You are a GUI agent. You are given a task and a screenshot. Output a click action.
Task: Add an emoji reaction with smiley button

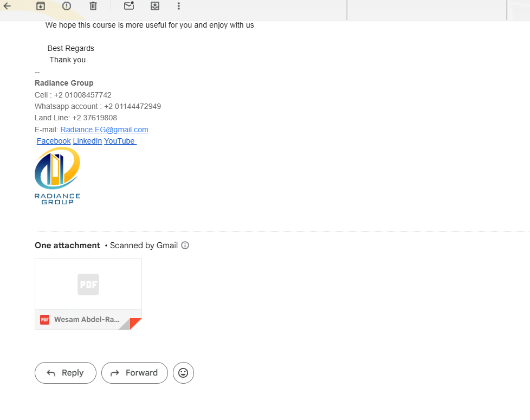[x=183, y=373]
